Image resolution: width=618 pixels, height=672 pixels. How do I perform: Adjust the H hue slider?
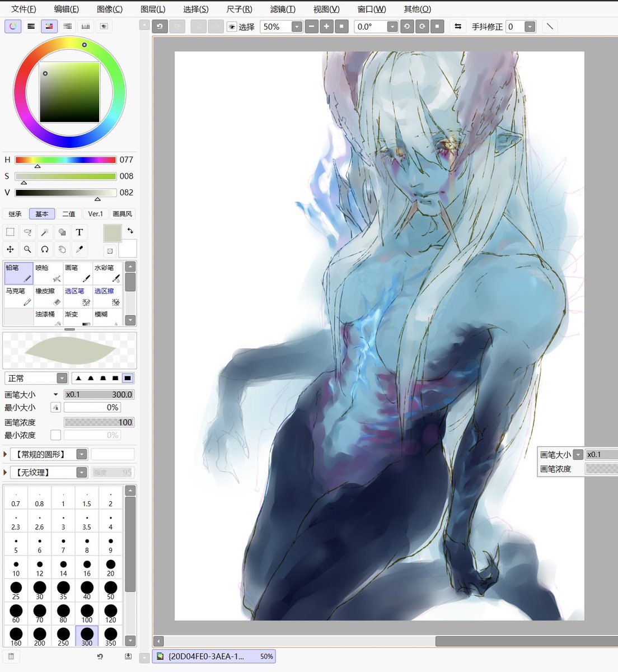tap(65, 160)
